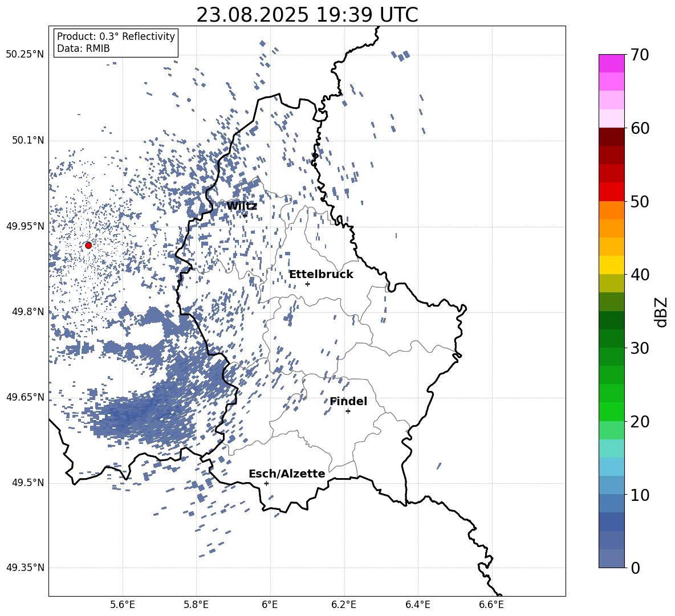Click the 50.1°N latitude label
675x616 pixels.
27,140
